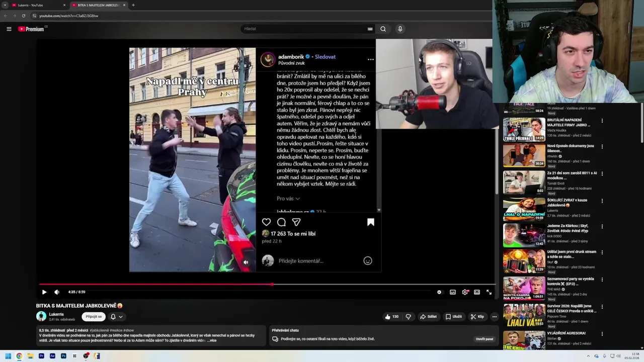The width and height of the screenshot is (644, 362).
Task: Click the speaker icon in Instagram video
Action: coord(246,262)
